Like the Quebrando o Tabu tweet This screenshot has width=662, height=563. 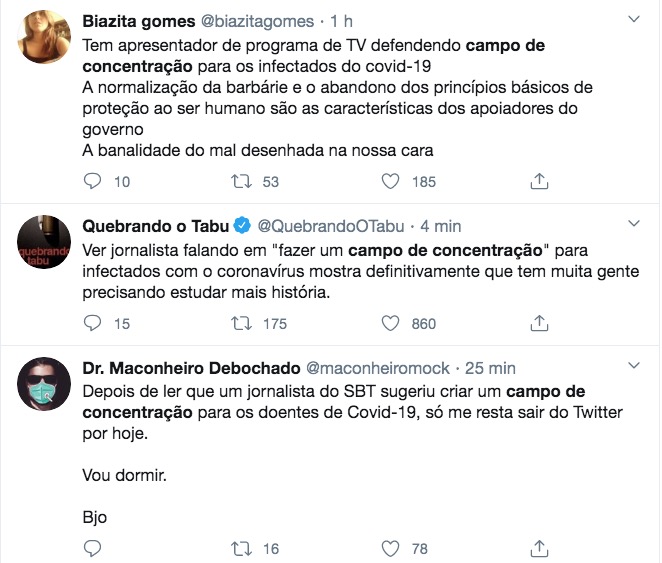[x=392, y=323]
